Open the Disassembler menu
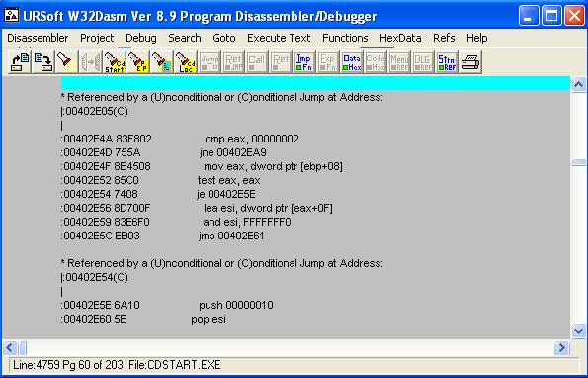 38,38
